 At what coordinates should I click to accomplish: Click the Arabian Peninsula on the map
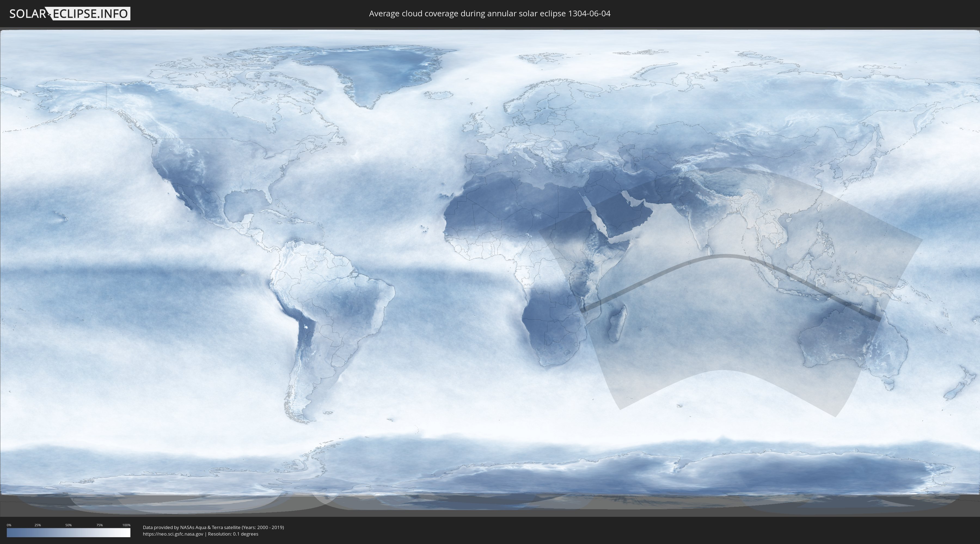[x=620, y=213]
